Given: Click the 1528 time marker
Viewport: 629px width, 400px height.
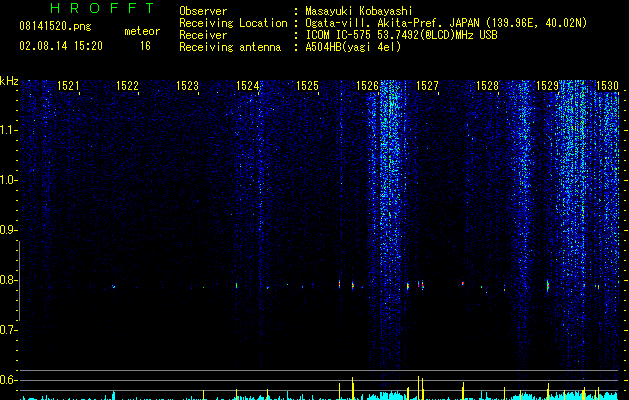Looking at the screenshot, I should (487, 85).
